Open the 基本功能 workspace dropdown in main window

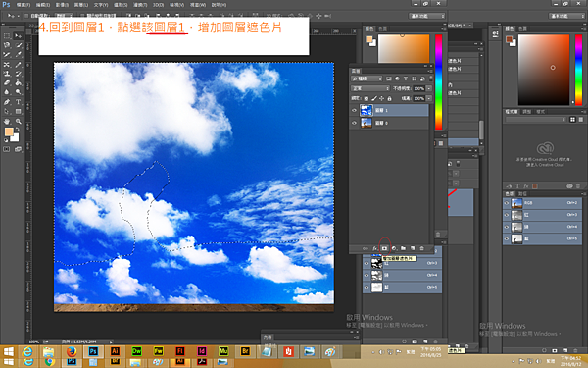pos(426,16)
